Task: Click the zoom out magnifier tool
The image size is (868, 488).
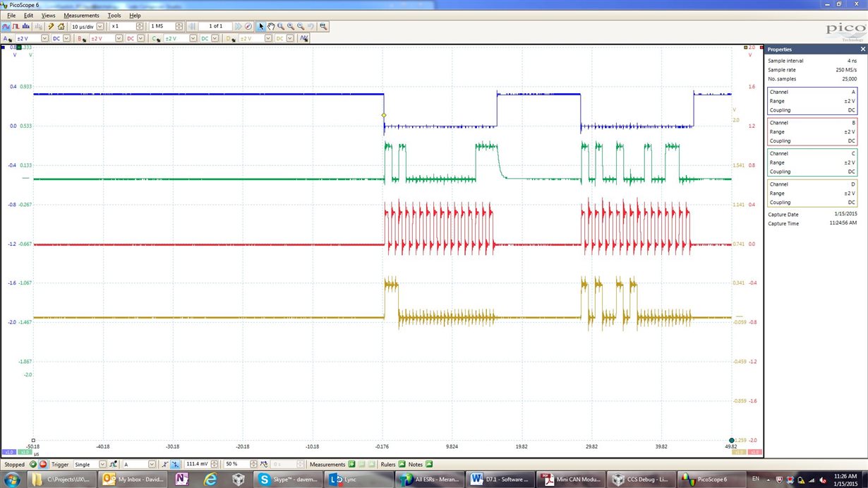Action: [301, 26]
